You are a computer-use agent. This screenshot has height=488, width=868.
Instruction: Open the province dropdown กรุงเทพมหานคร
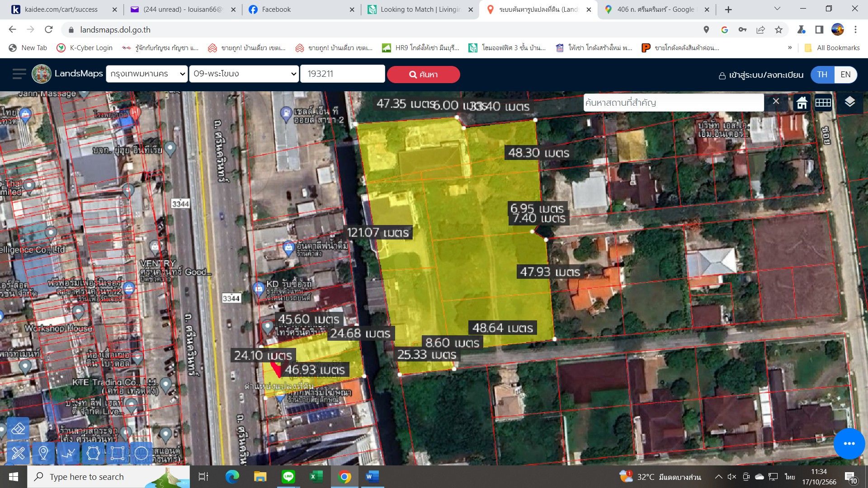pos(146,74)
